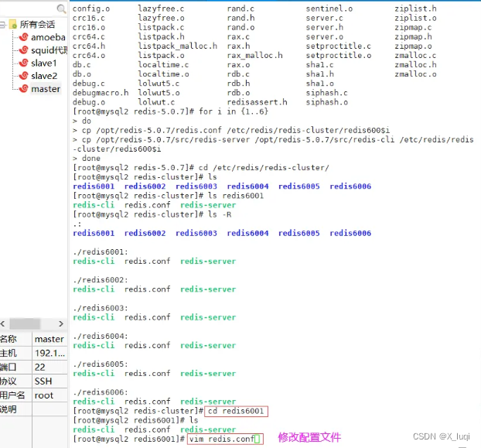
Task: Click the 端口 value cell '22'
Action: pos(49,368)
